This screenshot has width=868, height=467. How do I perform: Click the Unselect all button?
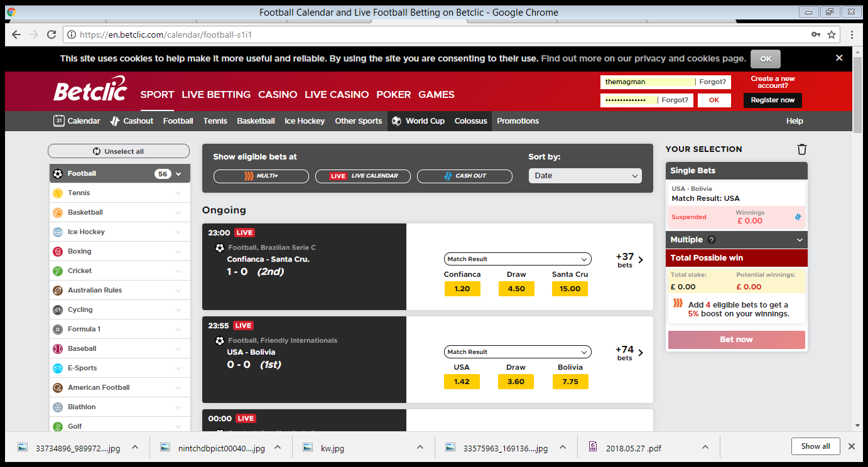click(x=119, y=151)
